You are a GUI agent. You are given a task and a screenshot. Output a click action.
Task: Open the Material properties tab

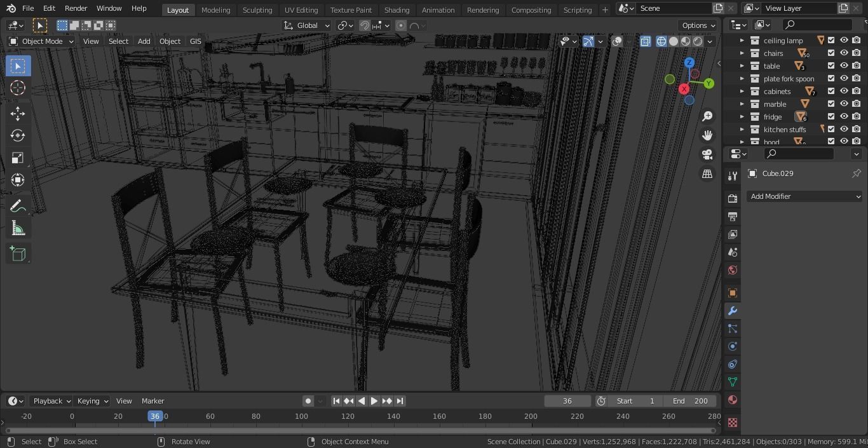point(733,400)
